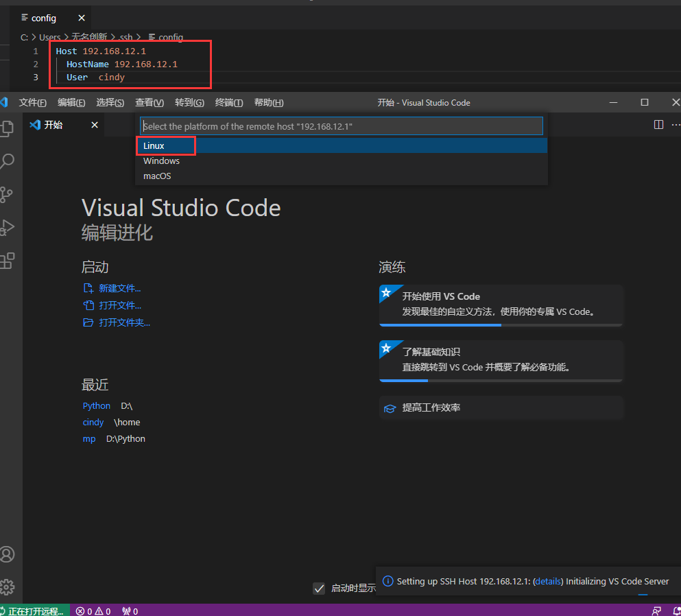Click progress bar under 了解基础知识

click(x=501, y=381)
